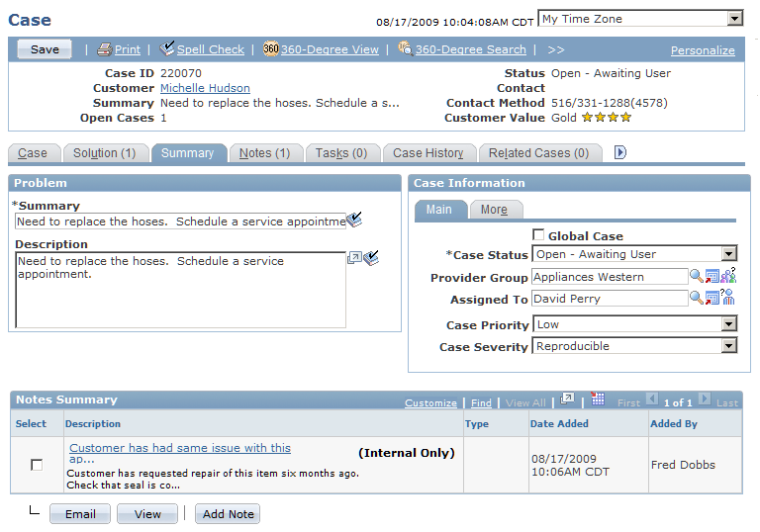Click Customize link in Notes Summary
This screenshot has height=532, width=760.
coord(430,402)
